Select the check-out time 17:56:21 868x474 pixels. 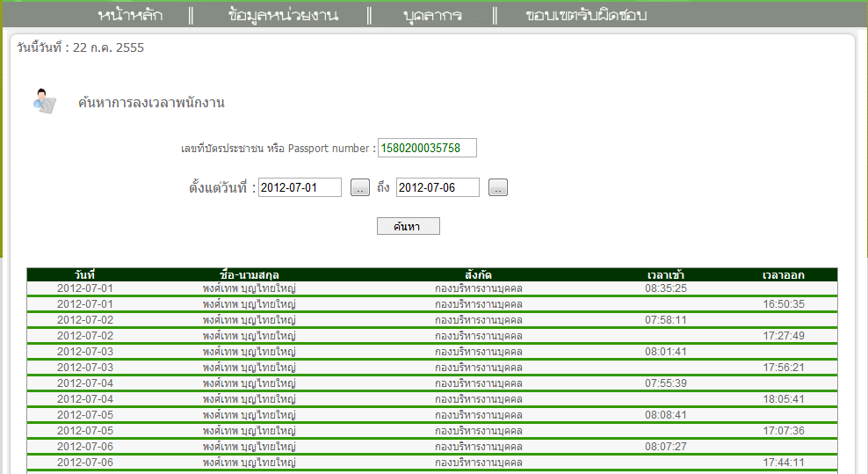pos(784,367)
